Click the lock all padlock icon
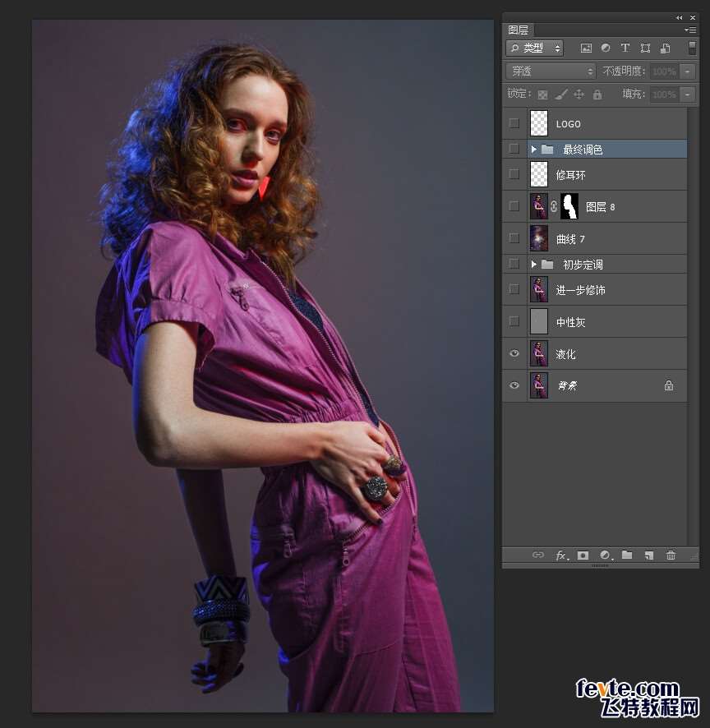Screen dimensions: 710x728 tap(597, 94)
